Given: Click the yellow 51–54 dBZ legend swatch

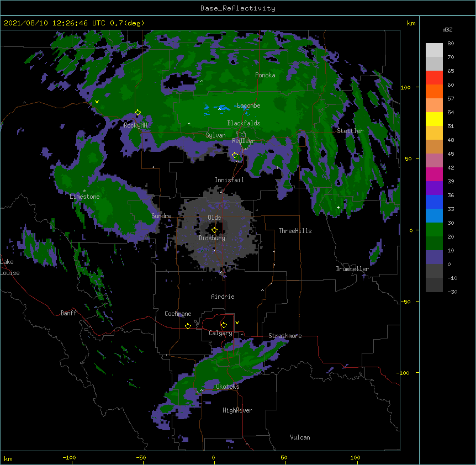Looking at the screenshot, I should click(x=434, y=119).
